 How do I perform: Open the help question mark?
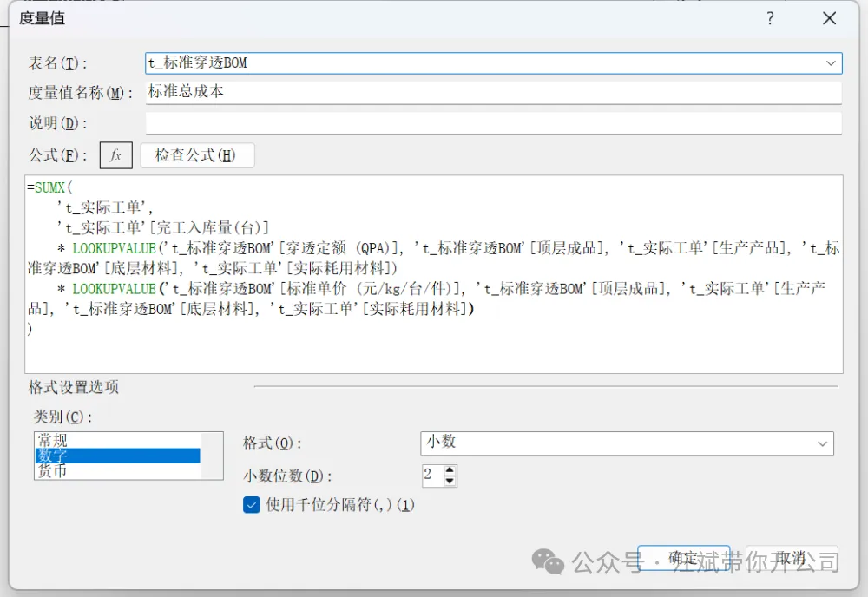(770, 19)
